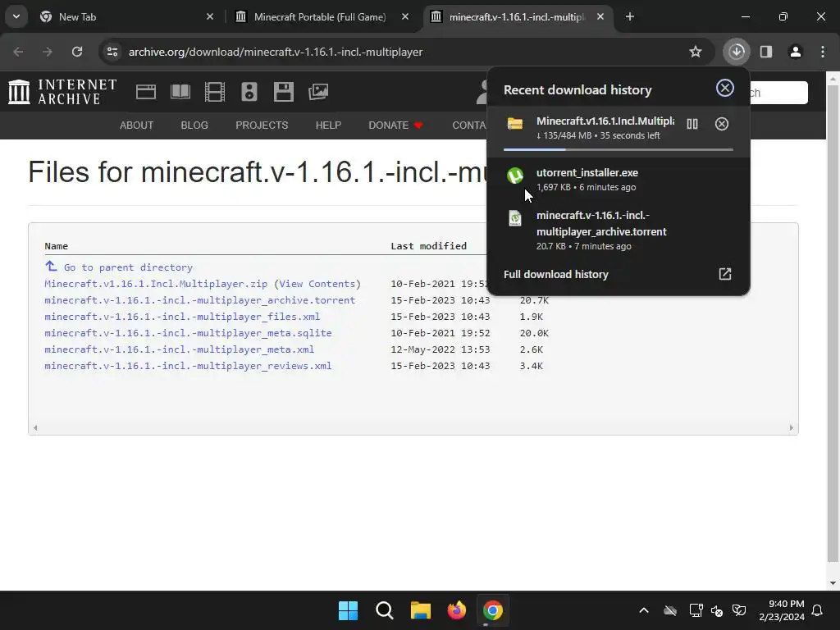840x630 pixels.
Task: Open multiplayer_meta.xml link
Action: click(x=180, y=349)
